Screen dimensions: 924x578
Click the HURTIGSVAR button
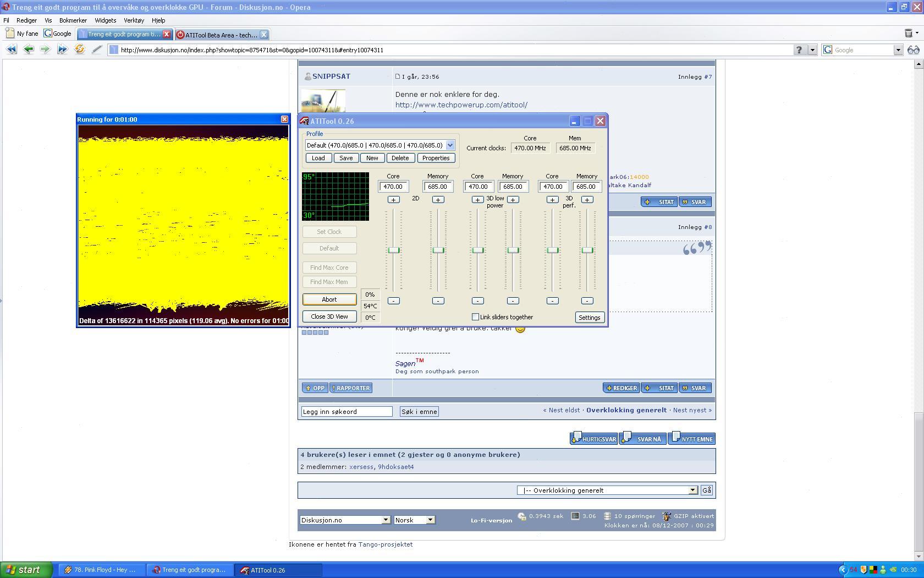click(594, 439)
